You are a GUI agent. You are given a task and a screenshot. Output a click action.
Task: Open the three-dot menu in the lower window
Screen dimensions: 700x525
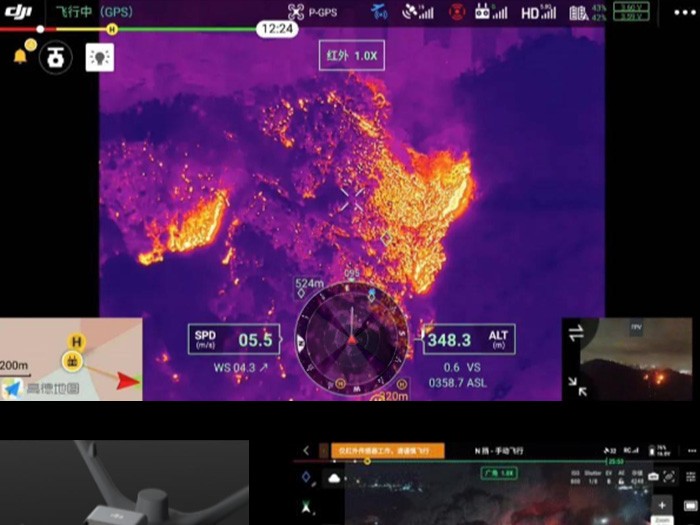pyautogui.click(x=692, y=451)
